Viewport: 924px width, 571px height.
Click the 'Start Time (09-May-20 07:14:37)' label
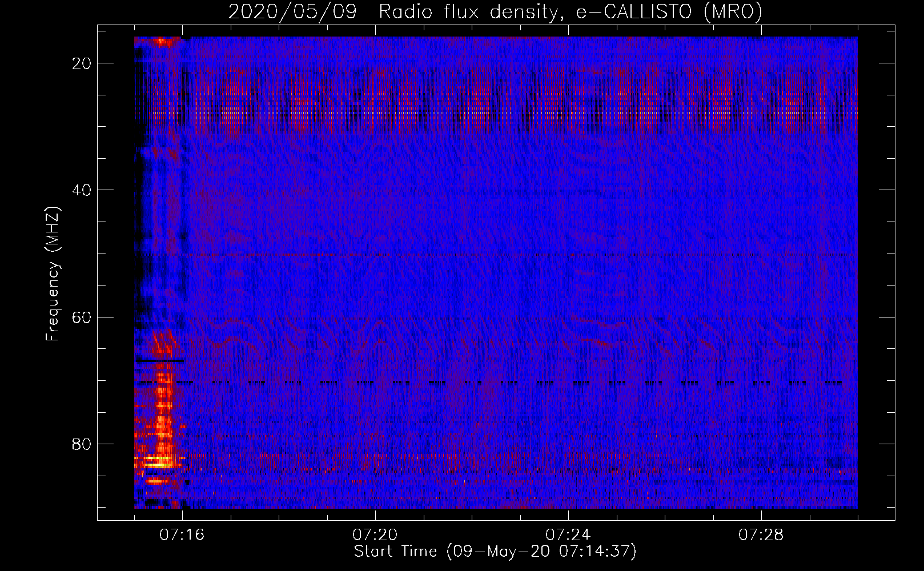(x=495, y=552)
